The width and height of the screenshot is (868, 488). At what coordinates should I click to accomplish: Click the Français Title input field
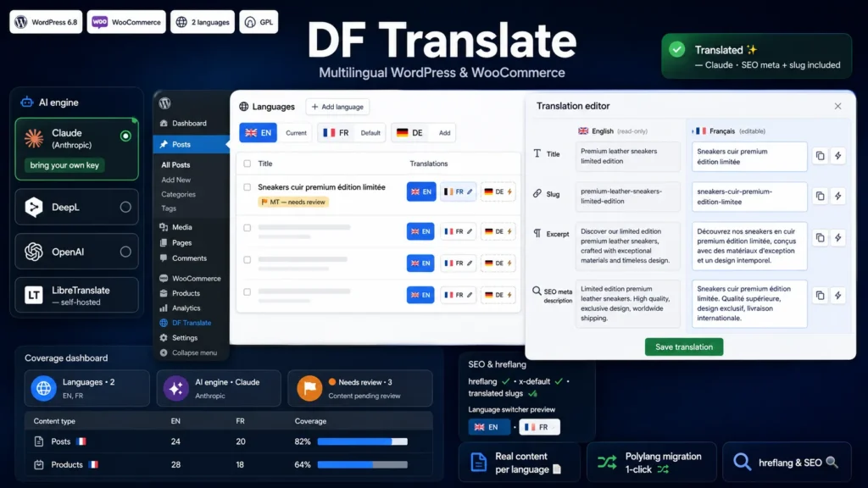click(749, 157)
